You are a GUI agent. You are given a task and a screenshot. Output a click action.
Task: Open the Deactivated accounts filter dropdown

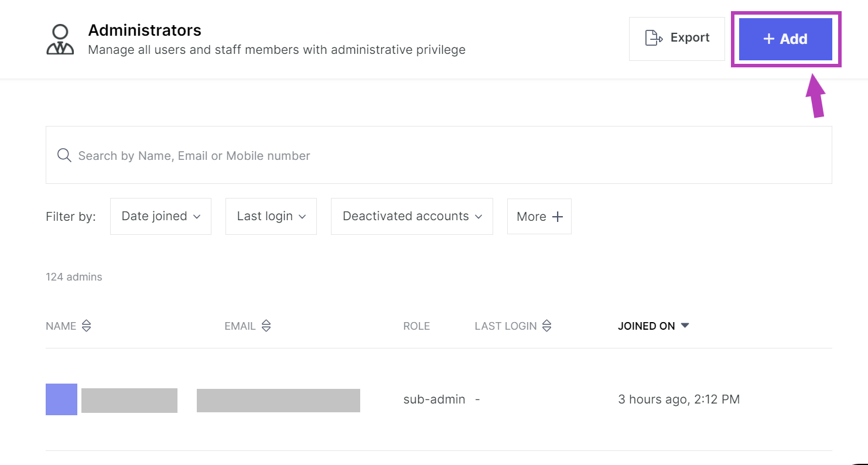(411, 216)
